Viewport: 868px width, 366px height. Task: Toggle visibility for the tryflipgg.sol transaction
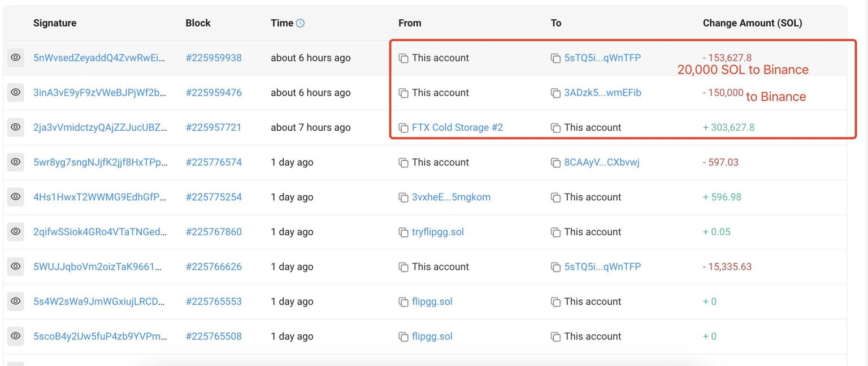click(x=15, y=232)
